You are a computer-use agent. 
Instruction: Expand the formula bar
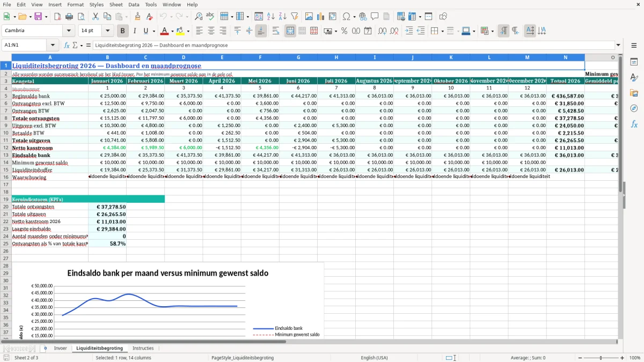click(x=618, y=46)
